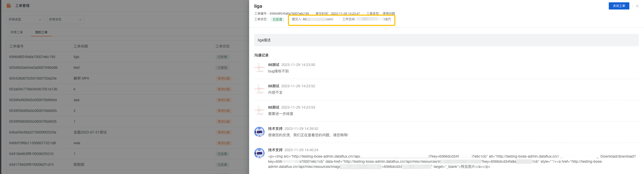Select ticket row 649bf79f6b113500077521d8
The width and height of the screenshot is (644, 174).
[x=128, y=143]
